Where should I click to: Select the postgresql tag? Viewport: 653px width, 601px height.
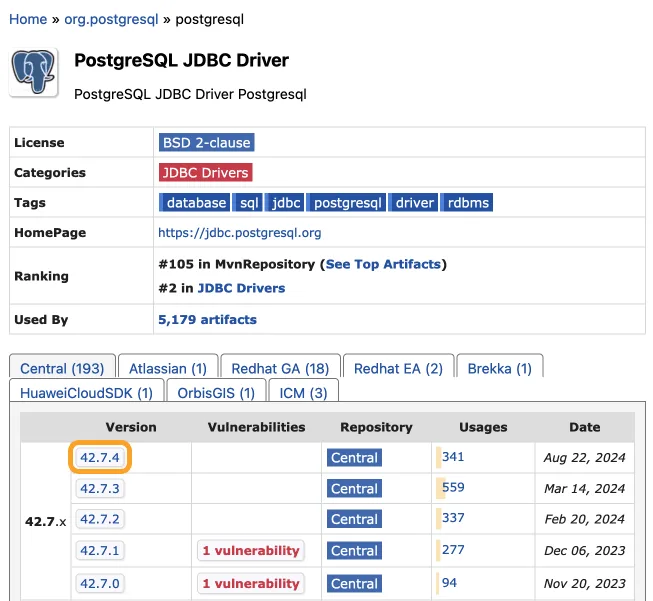[346, 202]
